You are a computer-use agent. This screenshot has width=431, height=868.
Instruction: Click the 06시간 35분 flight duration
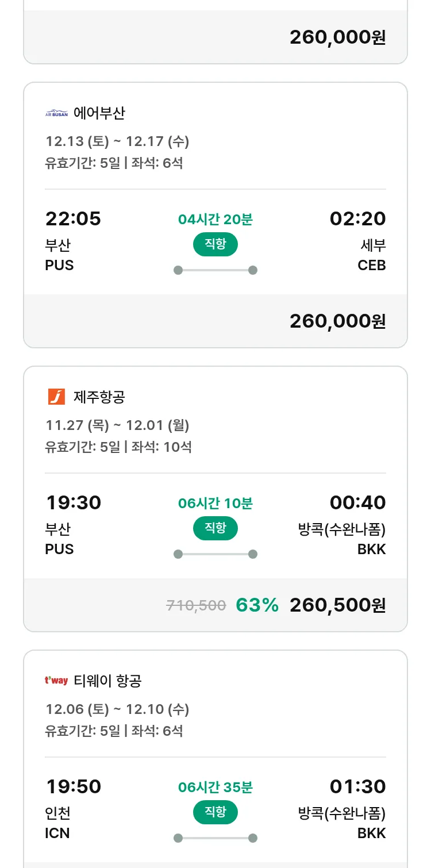click(x=215, y=787)
